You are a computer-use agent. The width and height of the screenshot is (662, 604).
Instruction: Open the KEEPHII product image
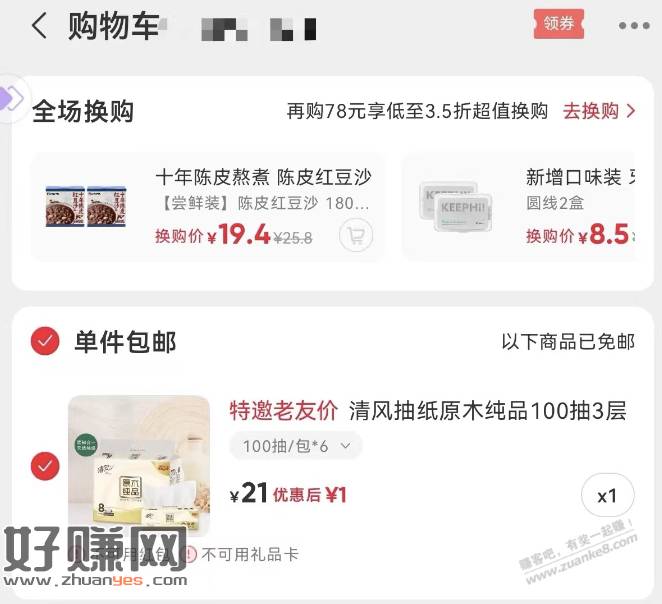point(456,207)
